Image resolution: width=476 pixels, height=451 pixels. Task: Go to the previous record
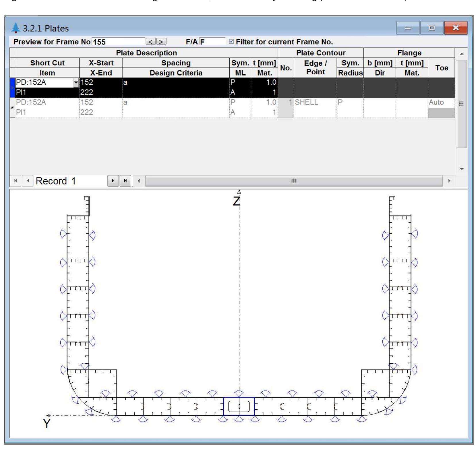[x=28, y=181]
